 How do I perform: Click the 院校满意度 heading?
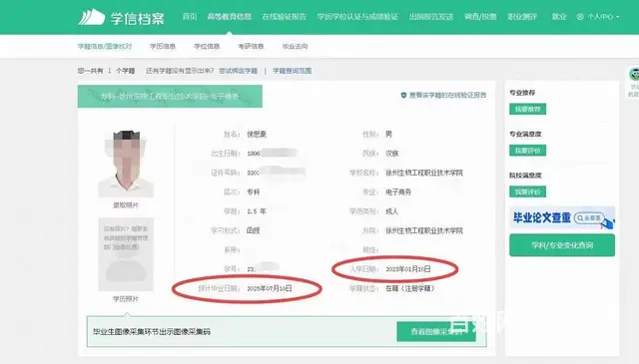[525, 176]
